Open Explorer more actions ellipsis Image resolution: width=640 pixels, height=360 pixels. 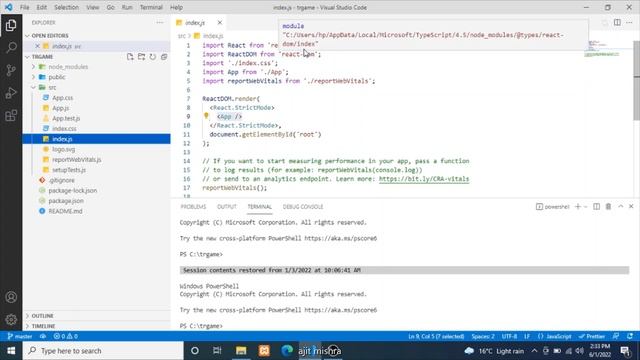(x=160, y=23)
